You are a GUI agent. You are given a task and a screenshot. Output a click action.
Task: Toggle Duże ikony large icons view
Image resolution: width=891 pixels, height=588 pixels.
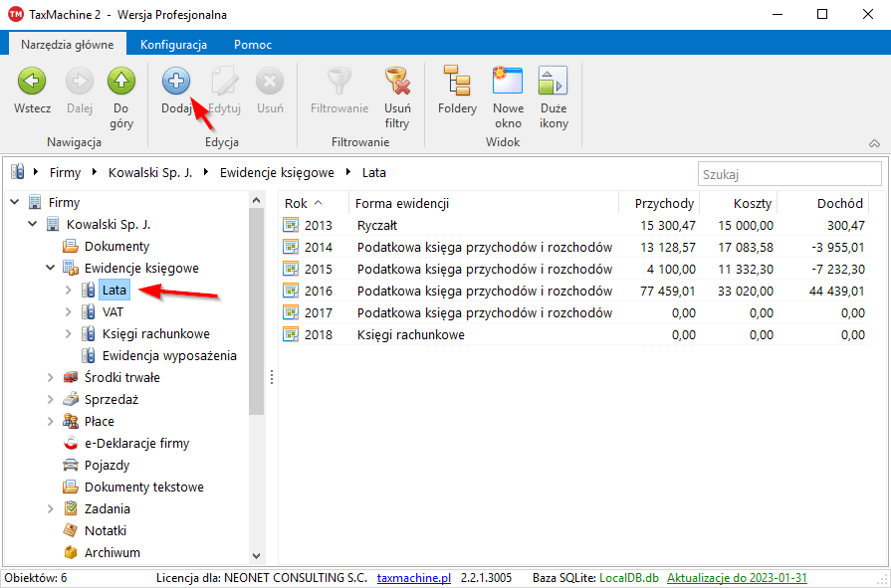[x=554, y=82]
